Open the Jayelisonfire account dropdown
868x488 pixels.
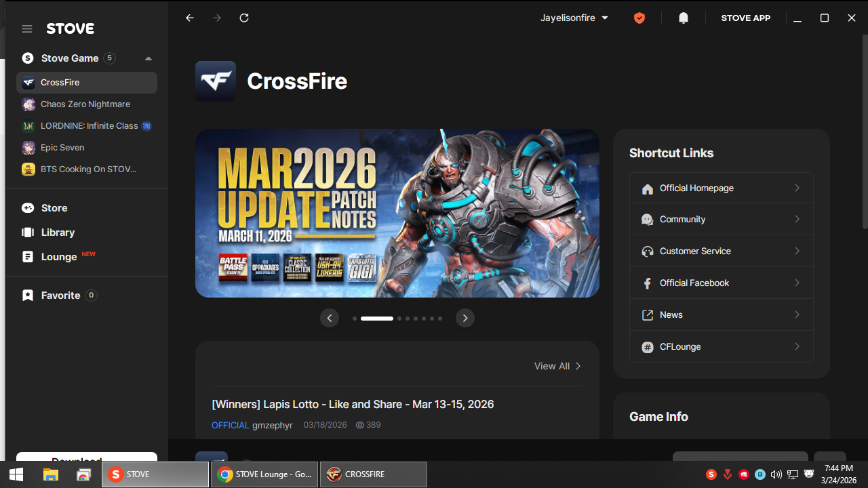coord(574,18)
